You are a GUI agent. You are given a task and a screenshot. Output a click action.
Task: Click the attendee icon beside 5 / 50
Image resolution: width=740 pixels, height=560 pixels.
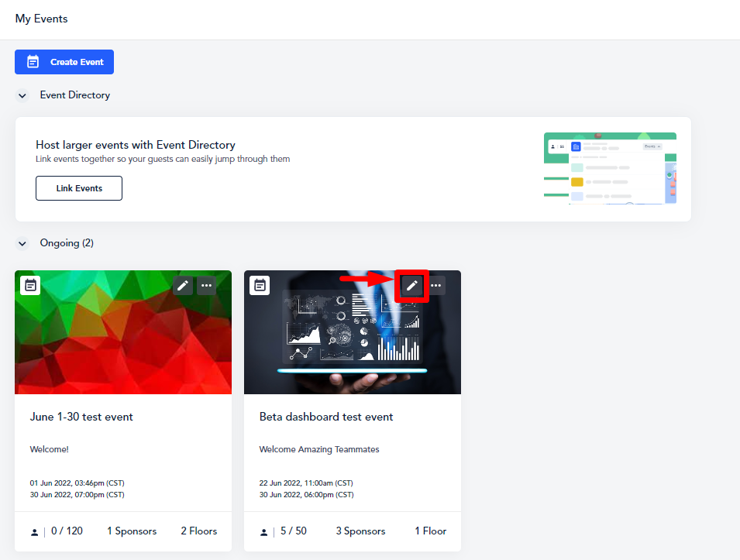tap(263, 533)
